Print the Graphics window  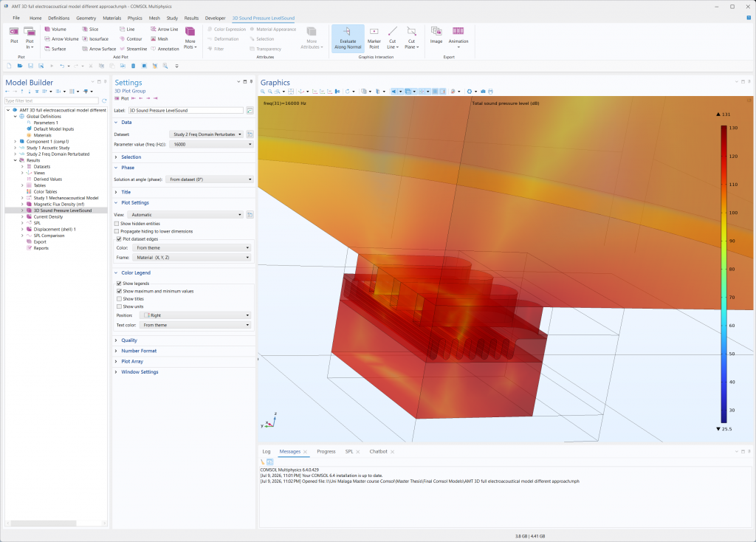[x=491, y=91]
